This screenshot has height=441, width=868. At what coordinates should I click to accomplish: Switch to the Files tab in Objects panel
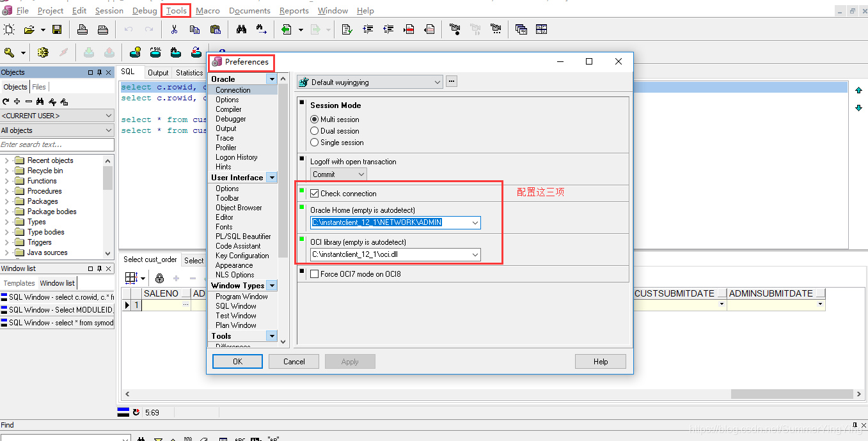tap(39, 87)
